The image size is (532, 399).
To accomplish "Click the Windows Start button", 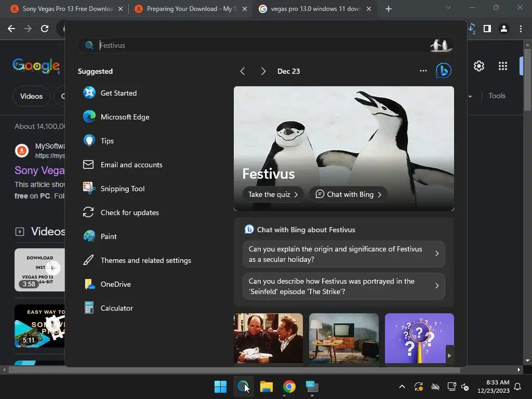I will pyautogui.click(x=220, y=387).
